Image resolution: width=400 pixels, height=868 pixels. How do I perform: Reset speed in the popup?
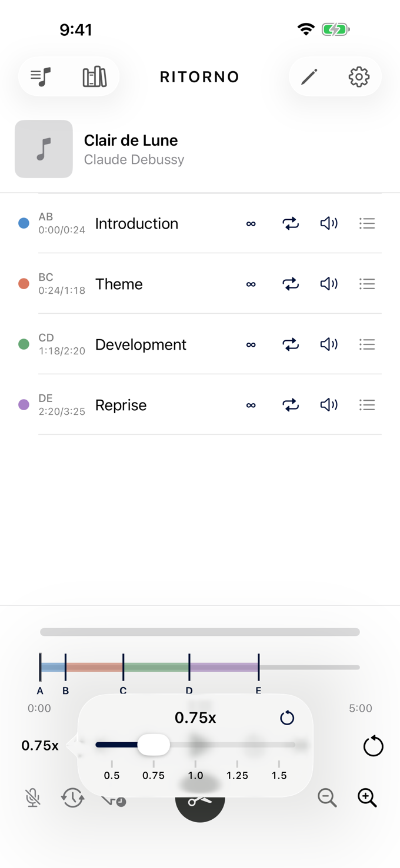click(x=287, y=718)
